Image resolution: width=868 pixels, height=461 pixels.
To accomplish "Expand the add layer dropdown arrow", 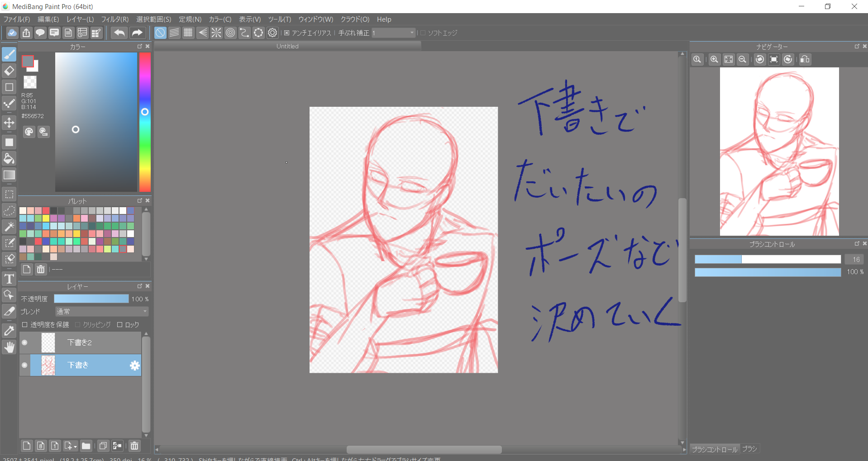I will 75,447.
